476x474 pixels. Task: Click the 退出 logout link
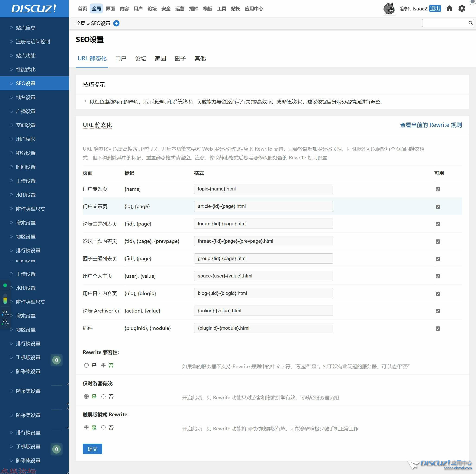tap(435, 9)
